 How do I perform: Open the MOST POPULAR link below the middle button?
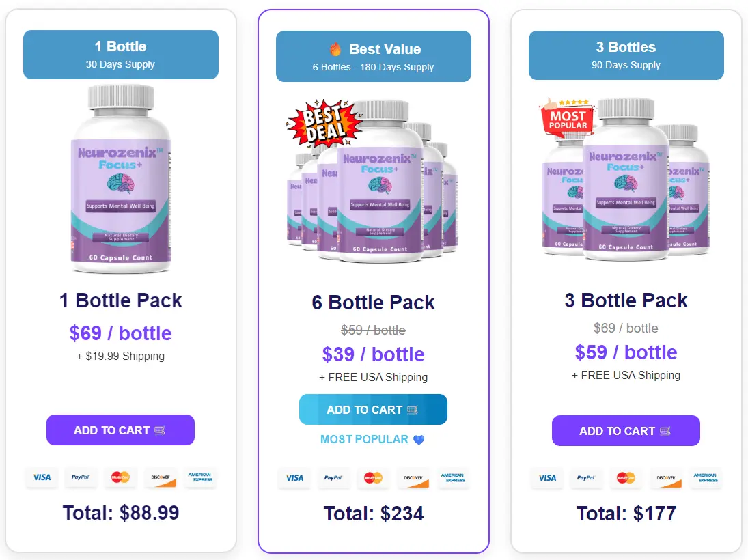(366, 440)
